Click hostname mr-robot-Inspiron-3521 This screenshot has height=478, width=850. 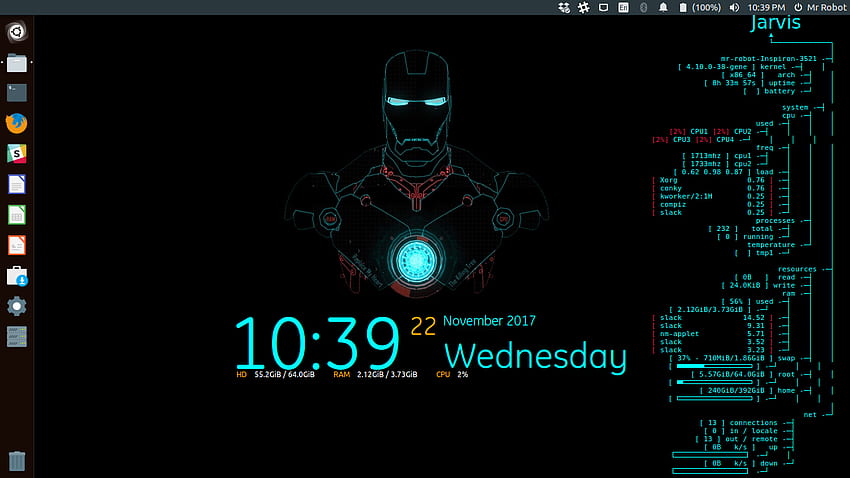pyautogui.click(x=768, y=59)
